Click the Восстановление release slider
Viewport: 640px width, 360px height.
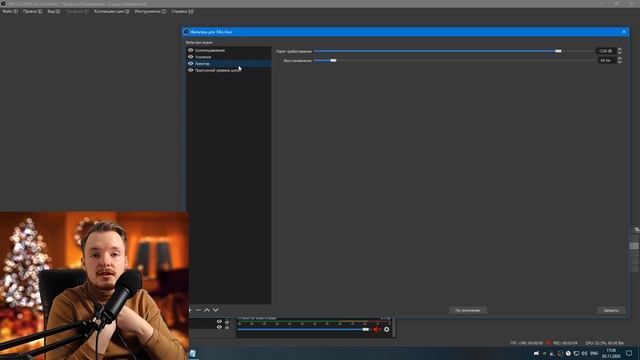click(x=454, y=60)
